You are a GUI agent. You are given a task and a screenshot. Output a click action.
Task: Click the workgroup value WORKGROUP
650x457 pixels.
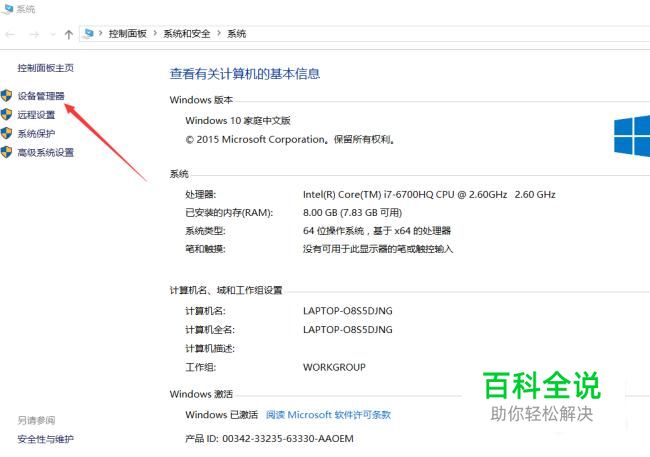[x=334, y=367]
